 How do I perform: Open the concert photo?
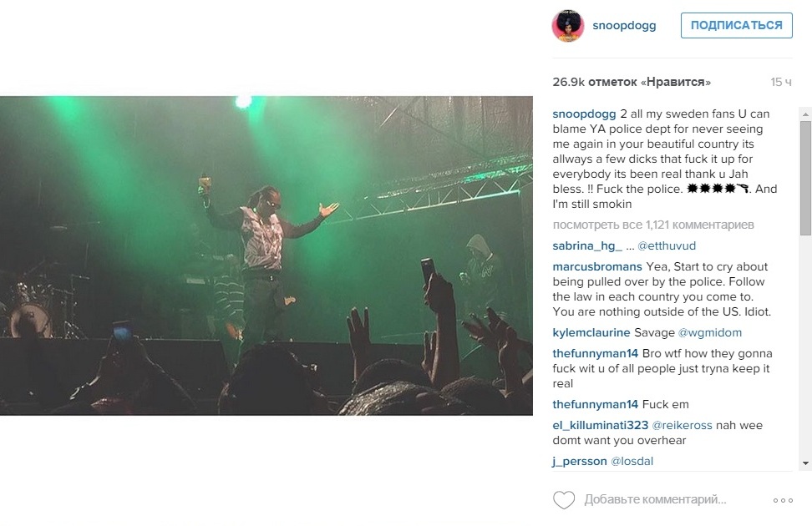(x=266, y=255)
